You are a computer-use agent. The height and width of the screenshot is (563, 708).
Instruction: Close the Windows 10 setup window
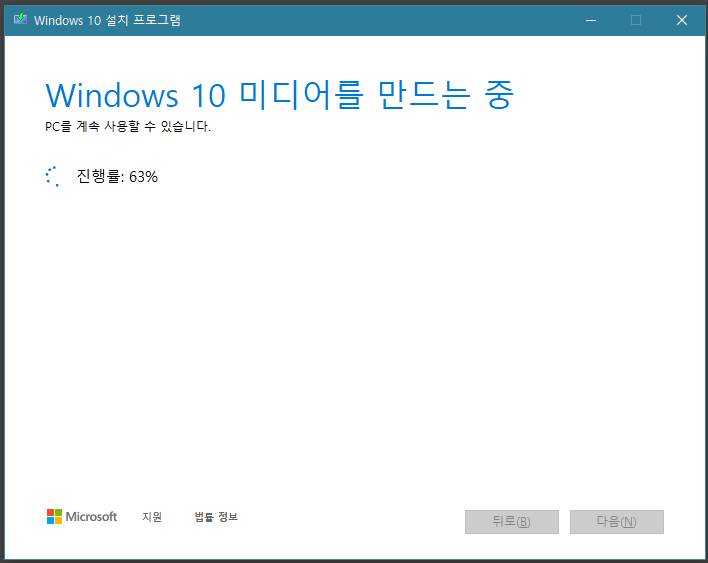click(x=682, y=20)
